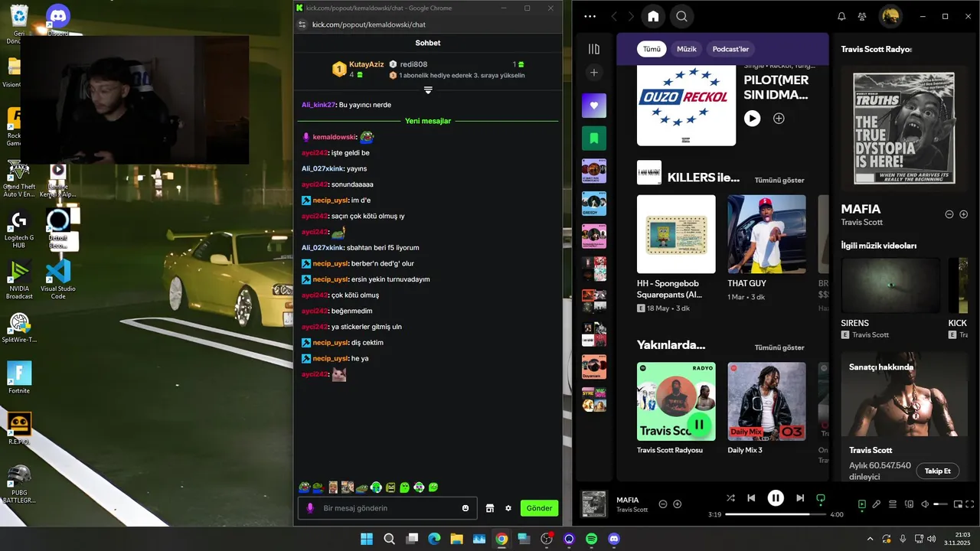Open Spotify profile avatar
The width and height of the screenshot is (980, 551).
[890, 16]
